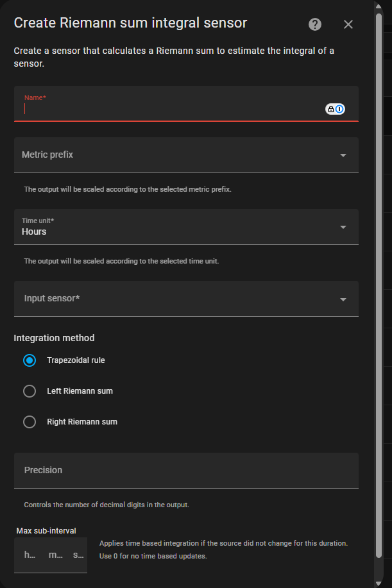Screen dimensions: 392x588
Task: Click the Metric prefix dropdown arrow
Action: [343, 155]
